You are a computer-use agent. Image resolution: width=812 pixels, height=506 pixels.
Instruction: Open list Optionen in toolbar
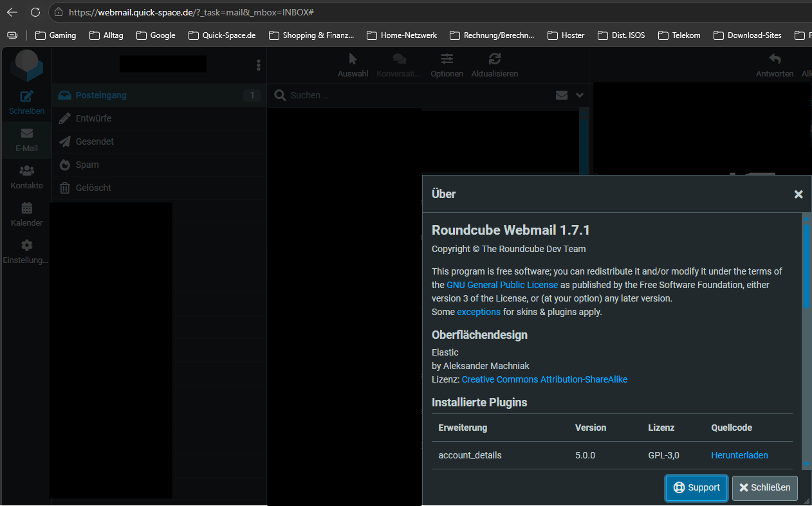[447, 65]
